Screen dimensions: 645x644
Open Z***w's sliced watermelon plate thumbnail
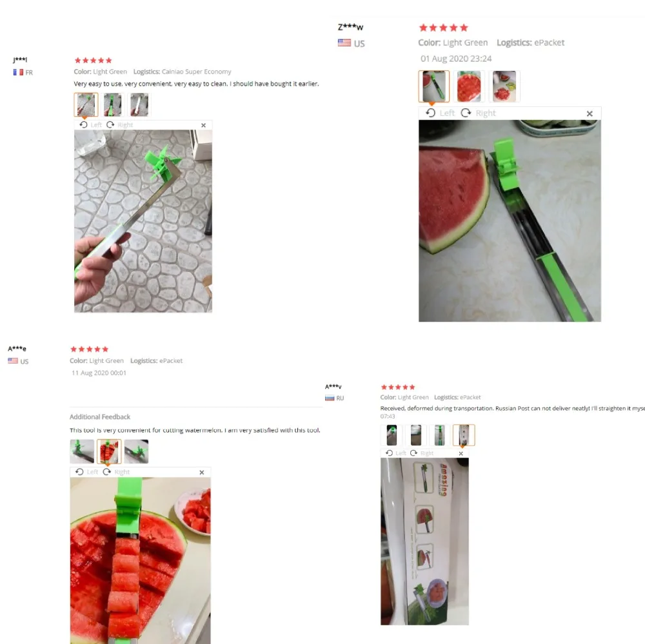pos(469,86)
